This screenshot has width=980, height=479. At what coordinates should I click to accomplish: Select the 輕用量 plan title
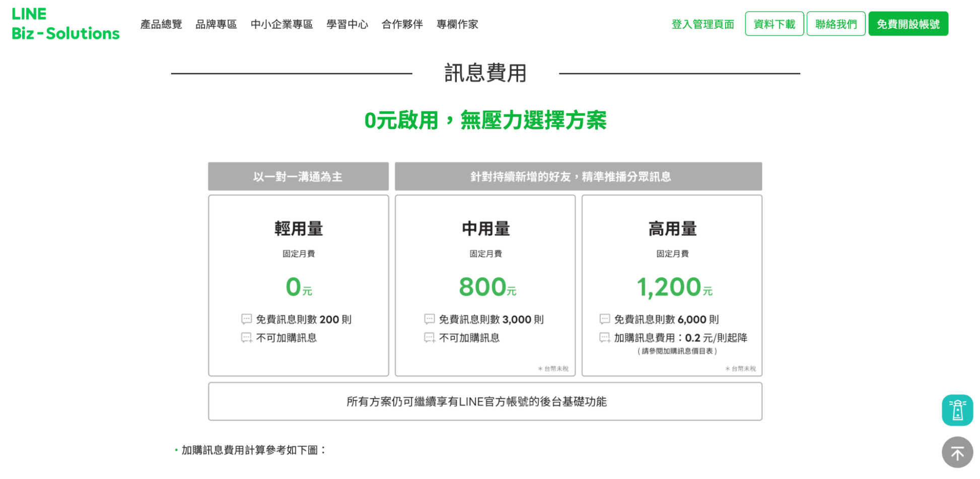tap(299, 229)
